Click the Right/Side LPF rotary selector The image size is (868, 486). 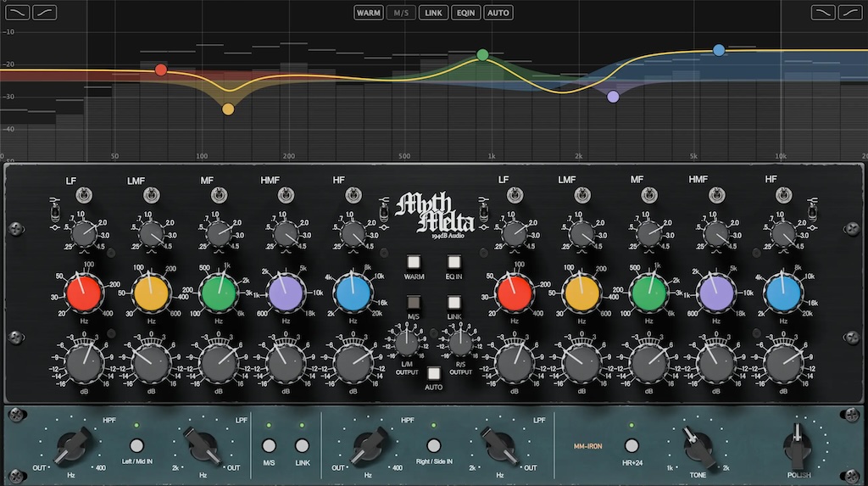(500, 445)
